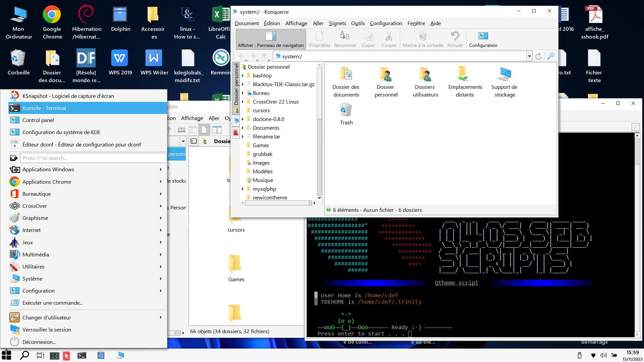The height and width of the screenshot is (362, 644).
Task: Open the Signets menu in Konqueror
Action: 337,23
